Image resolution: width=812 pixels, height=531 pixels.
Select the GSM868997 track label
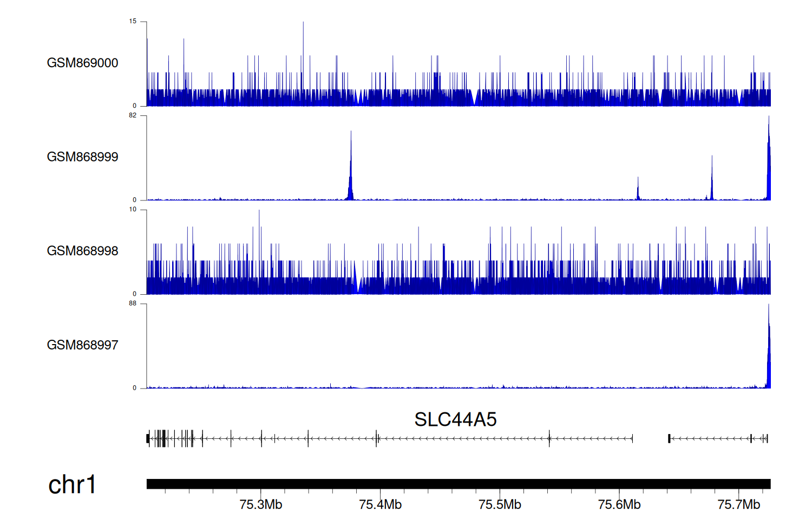82,345
